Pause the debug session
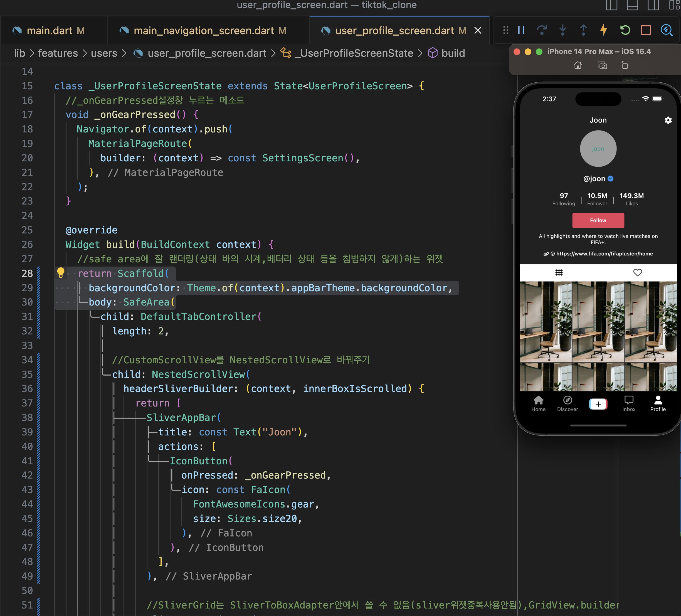 521,30
